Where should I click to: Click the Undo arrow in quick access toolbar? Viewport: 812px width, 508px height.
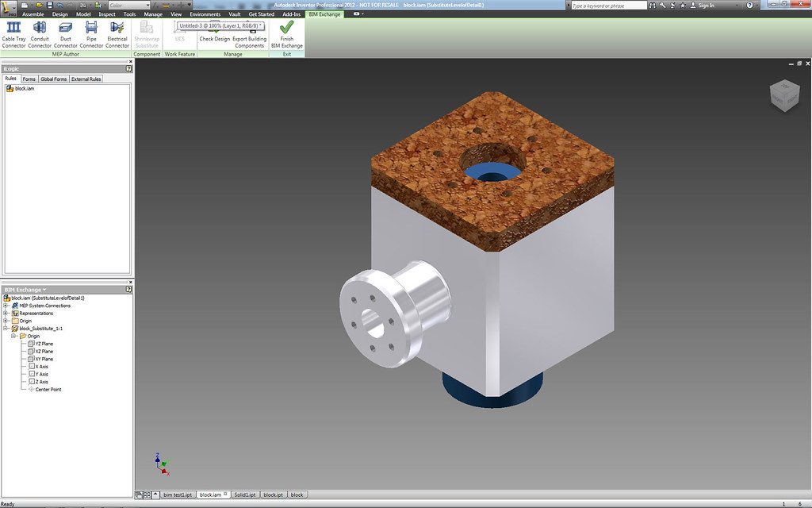click(60, 6)
